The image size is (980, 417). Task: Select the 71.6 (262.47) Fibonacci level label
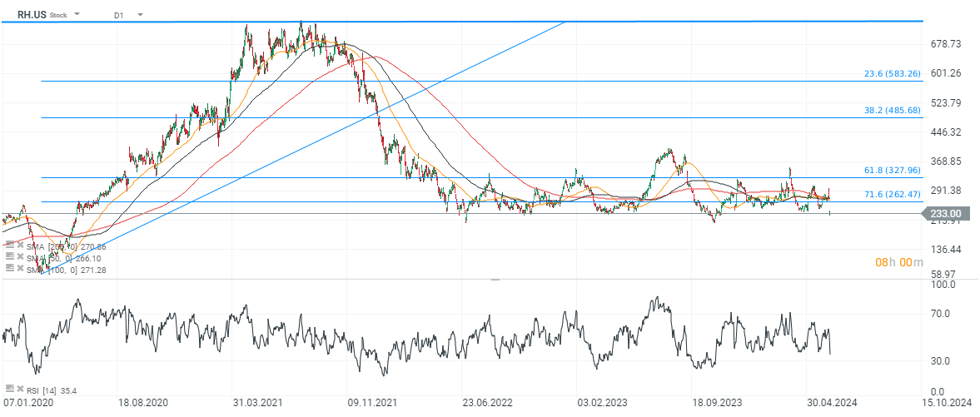click(891, 194)
